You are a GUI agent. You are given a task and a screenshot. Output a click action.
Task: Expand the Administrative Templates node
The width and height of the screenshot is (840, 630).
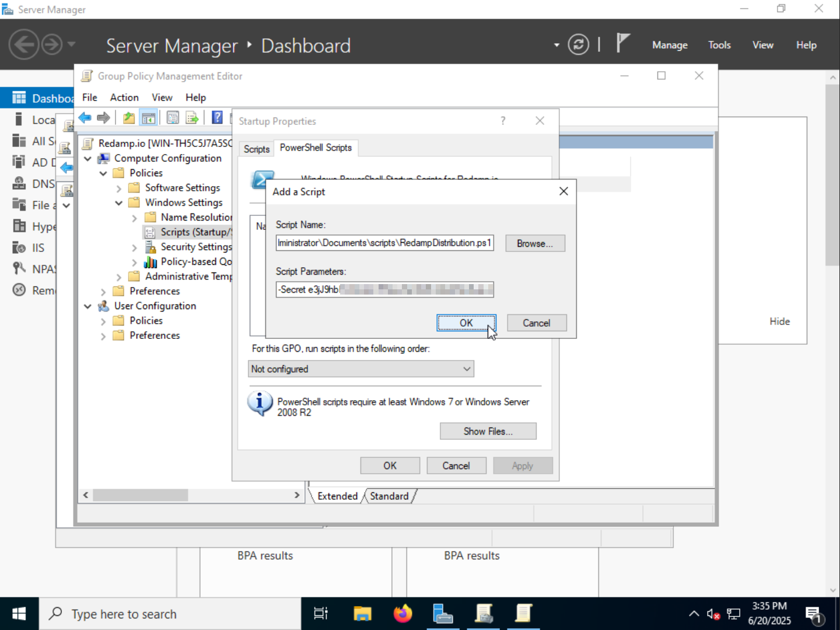coord(118,276)
